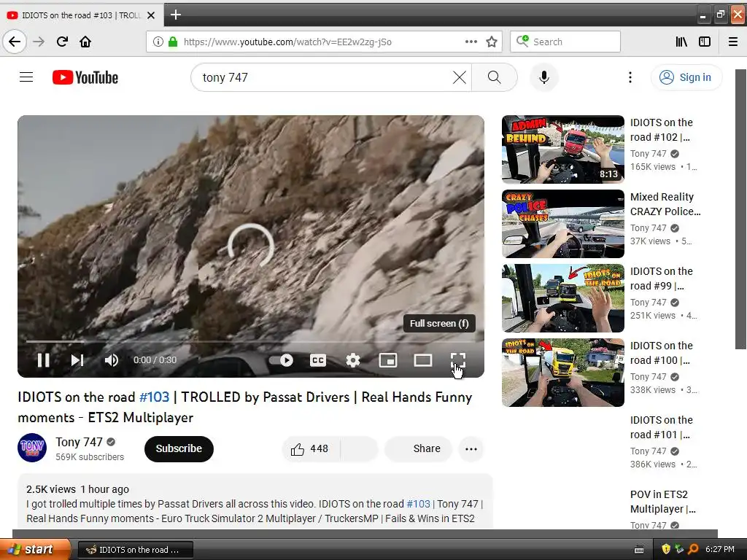Viewport: 747px width, 560px height.
Task: Search with your voice microphone
Action: (x=543, y=77)
